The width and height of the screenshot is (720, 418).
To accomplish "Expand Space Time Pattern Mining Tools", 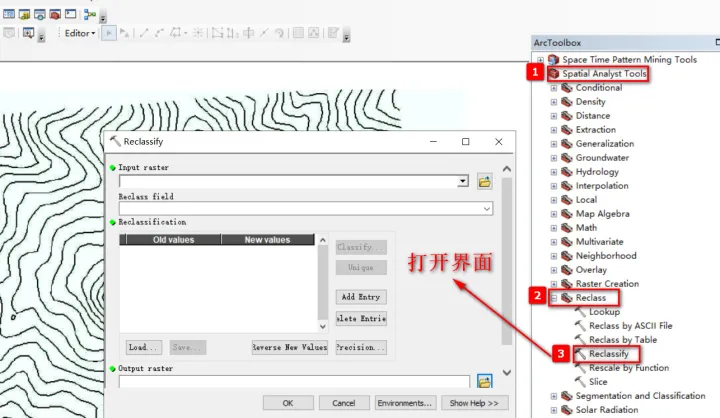I will coord(540,60).
